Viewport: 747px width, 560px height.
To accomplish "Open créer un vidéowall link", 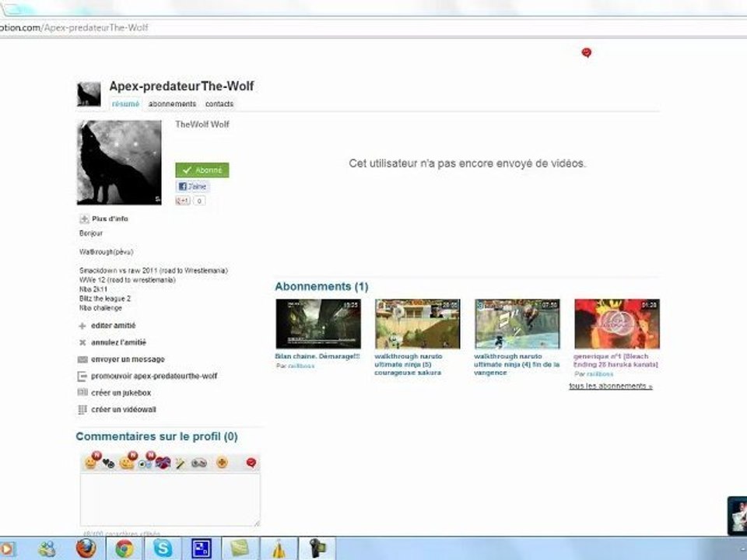I will 124,410.
